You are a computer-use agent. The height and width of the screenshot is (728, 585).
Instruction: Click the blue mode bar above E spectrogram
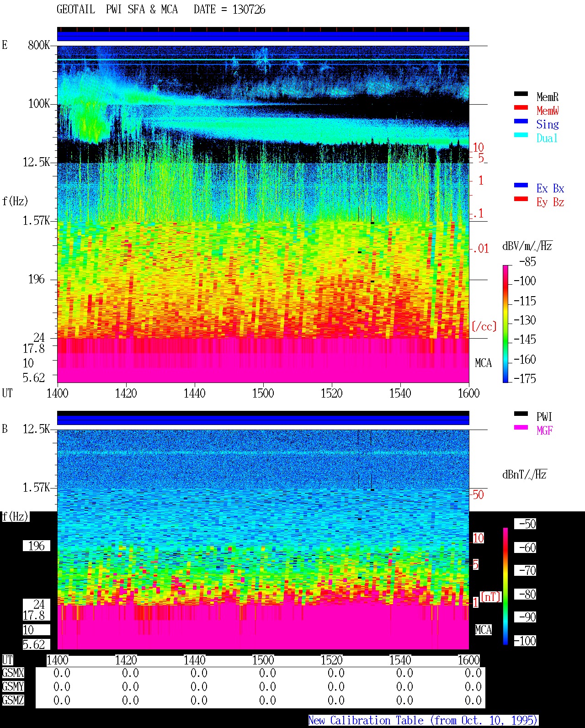point(263,36)
